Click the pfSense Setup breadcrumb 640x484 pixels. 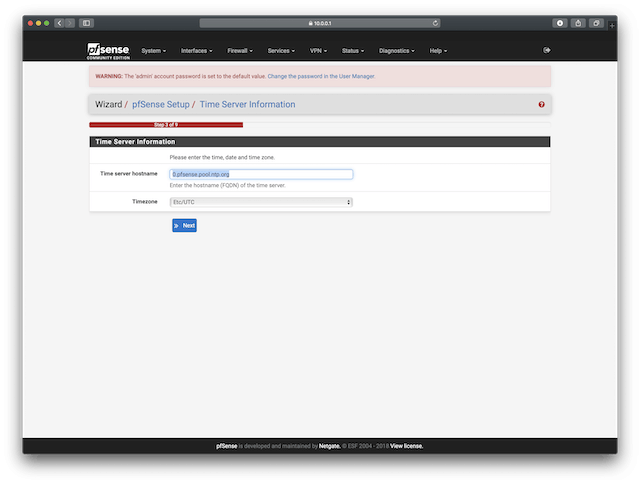click(x=161, y=104)
